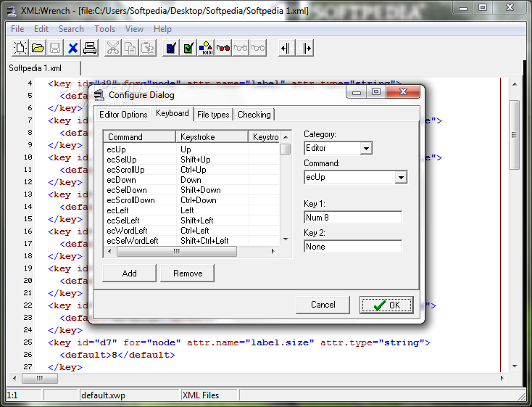Click the blue checkmark well-formed check icon
The width and height of the screenshot is (532, 407).
(171, 48)
